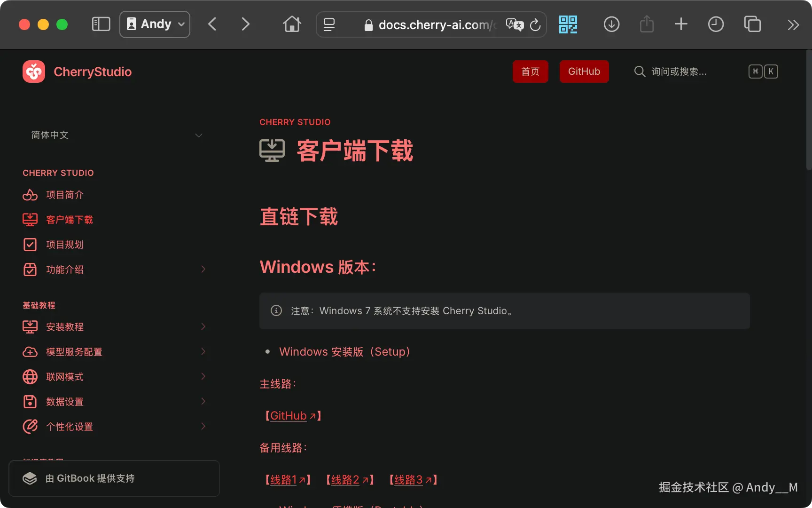The height and width of the screenshot is (508, 812).
Task: Open the QR code extension
Action: [x=568, y=24]
